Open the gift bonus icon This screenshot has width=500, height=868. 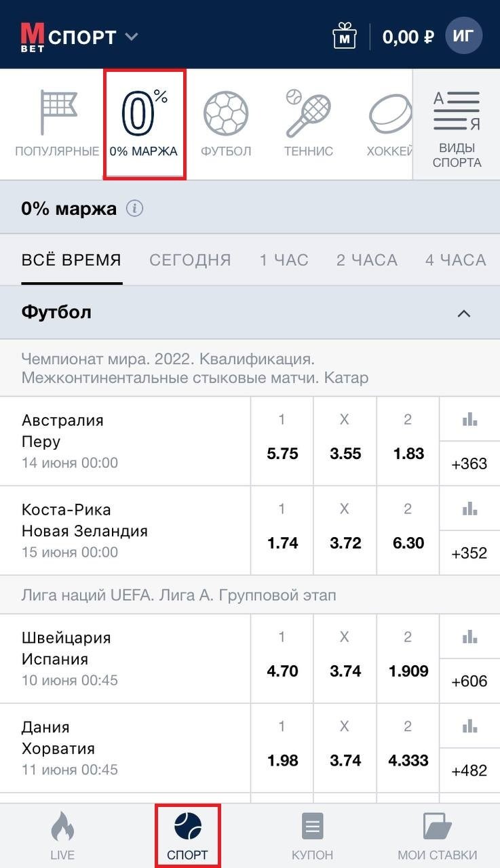[345, 36]
